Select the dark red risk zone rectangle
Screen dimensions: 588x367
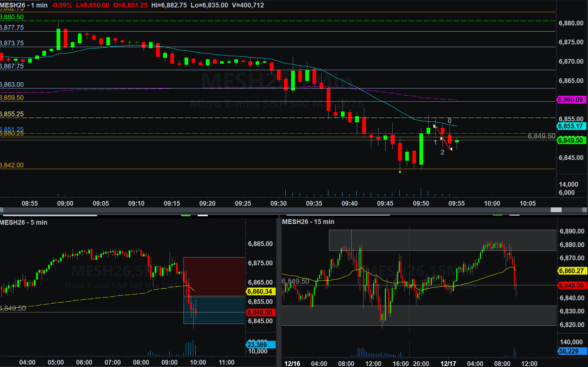[214, 276]
